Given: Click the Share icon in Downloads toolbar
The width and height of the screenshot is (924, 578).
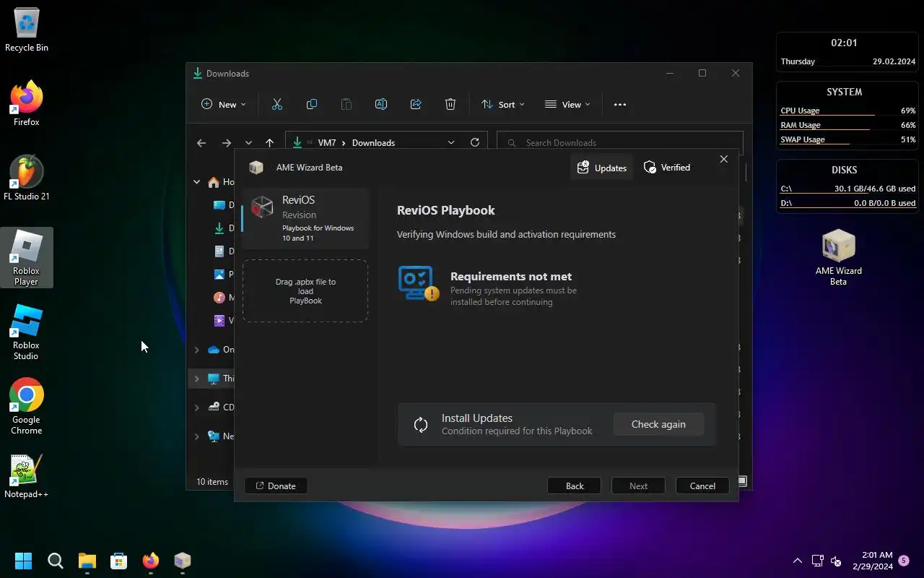Looking at the screenshot, I should (416, 104).
